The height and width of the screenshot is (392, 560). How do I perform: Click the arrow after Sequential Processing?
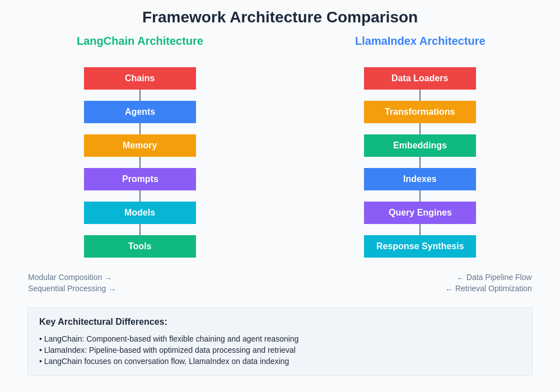pyautogui.click(x=112, y=290)
